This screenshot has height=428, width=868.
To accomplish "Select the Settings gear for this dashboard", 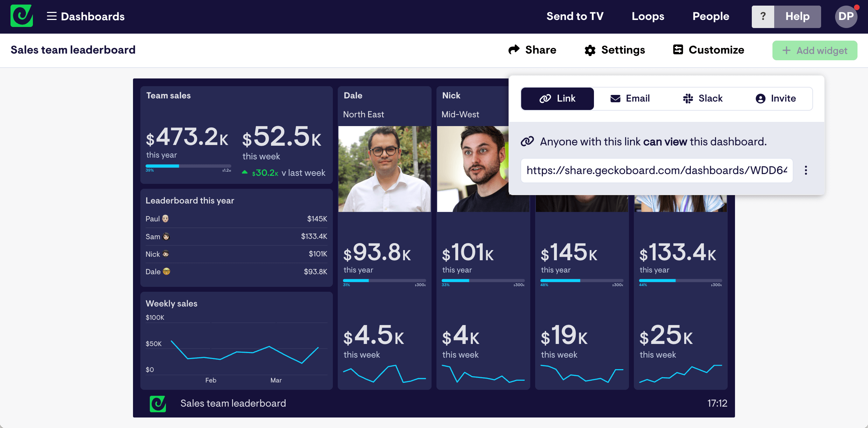I will [x=590, y=50].
